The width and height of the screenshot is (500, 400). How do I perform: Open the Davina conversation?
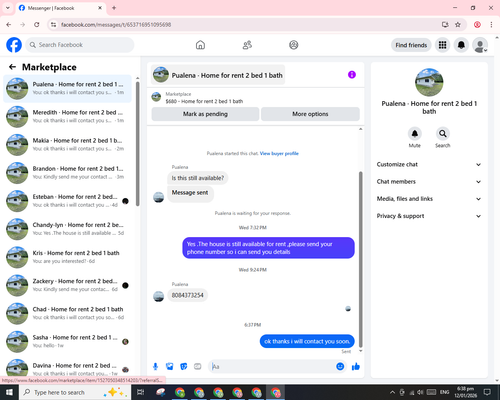67,368
